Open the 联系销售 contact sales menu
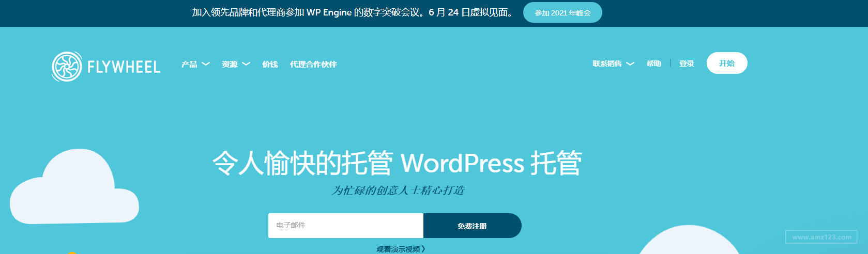Viewport: 868px width, 254px height. coord(607,63)
